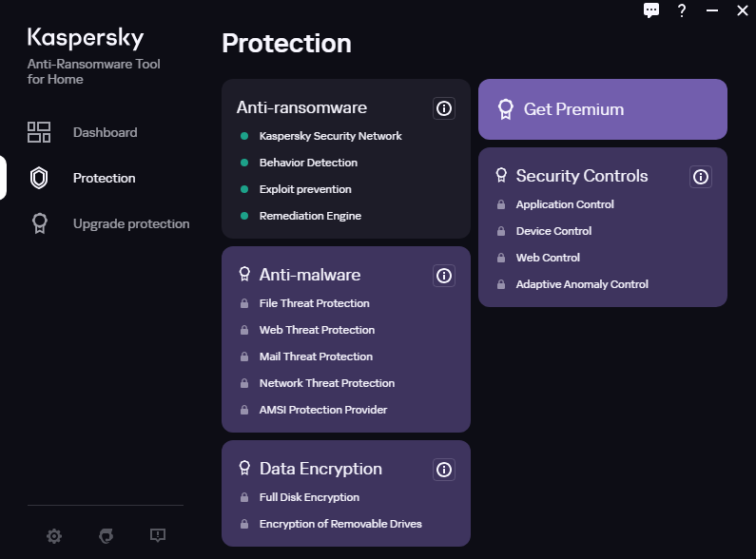Select Behavior Detection component
The image size is (756, 559).
308,163
